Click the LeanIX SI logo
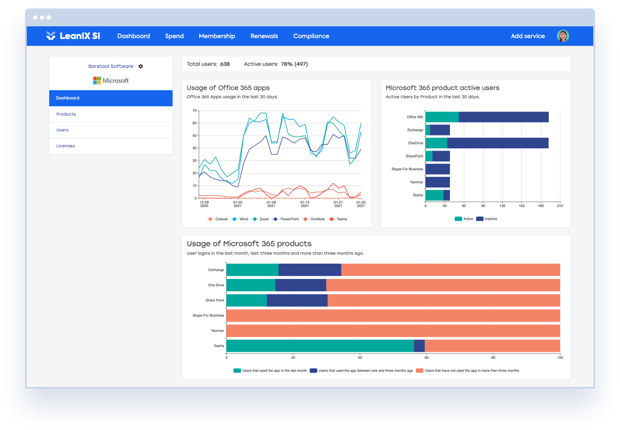 [x=73, y=36]
